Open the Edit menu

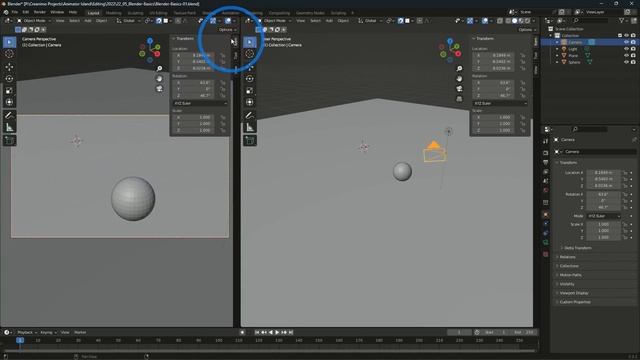coord(26,12)
